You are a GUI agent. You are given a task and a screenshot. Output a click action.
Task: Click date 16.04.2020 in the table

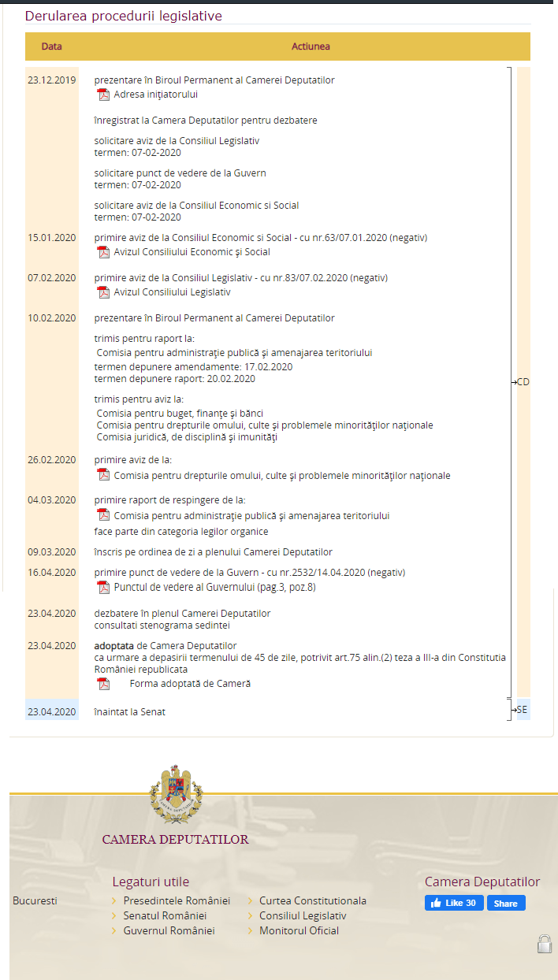[x=52, y=572]
